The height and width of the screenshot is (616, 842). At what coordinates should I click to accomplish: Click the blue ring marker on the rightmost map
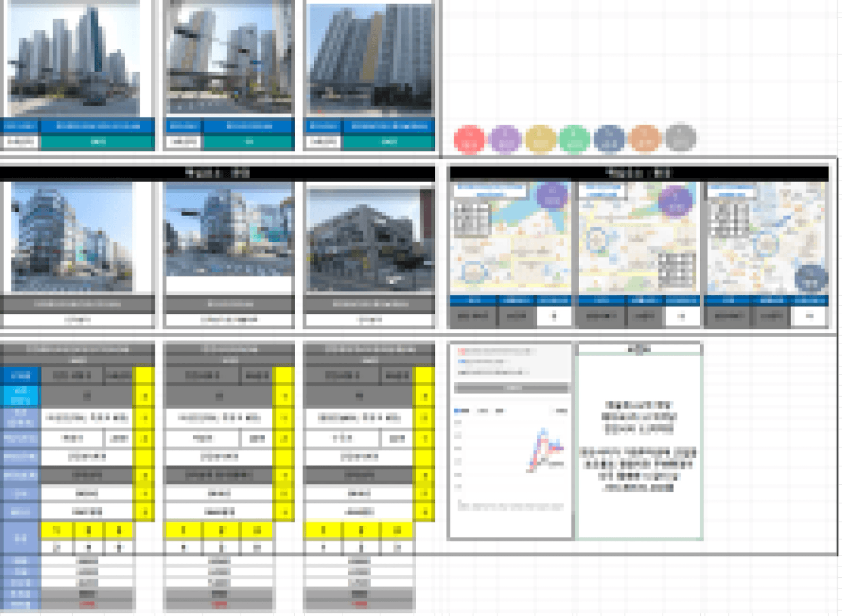click(x=767, y=243)
